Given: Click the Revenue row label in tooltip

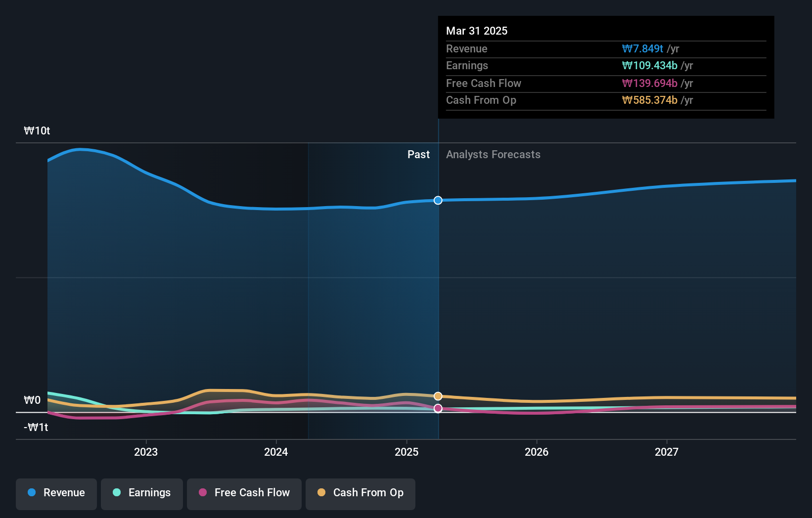Looking at the screenshot, I should tap(466, 48).
